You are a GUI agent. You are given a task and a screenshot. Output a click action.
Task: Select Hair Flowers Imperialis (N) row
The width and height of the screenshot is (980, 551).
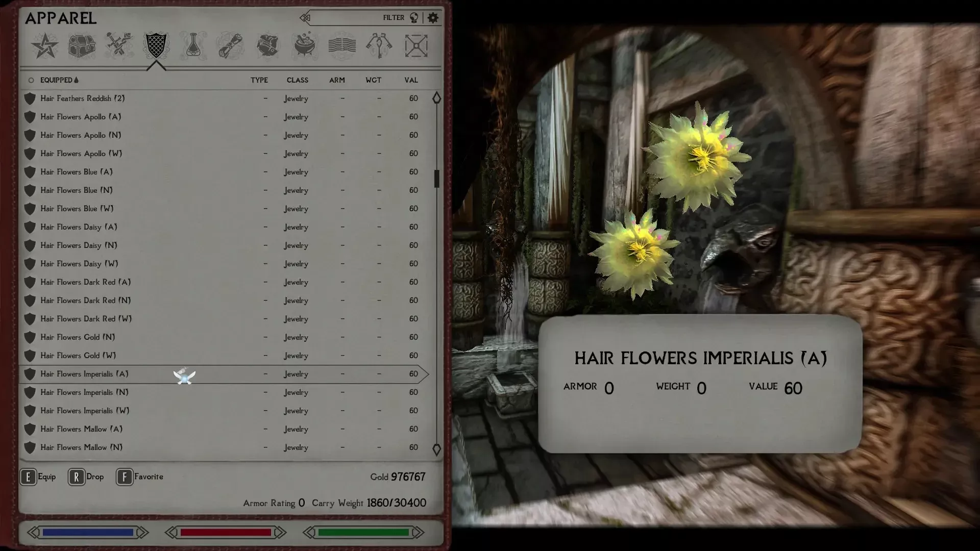pyautogui.click(x=225, y=392)
